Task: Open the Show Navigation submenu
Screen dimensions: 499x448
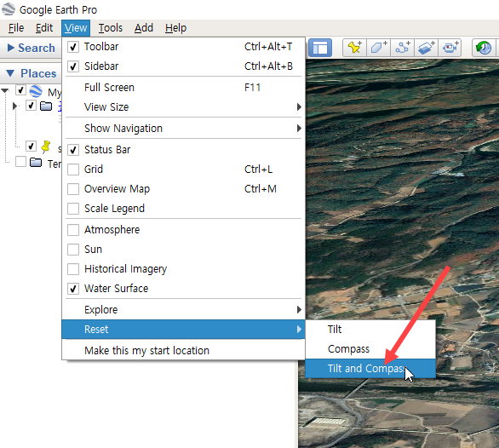Action: coord(183,129)
